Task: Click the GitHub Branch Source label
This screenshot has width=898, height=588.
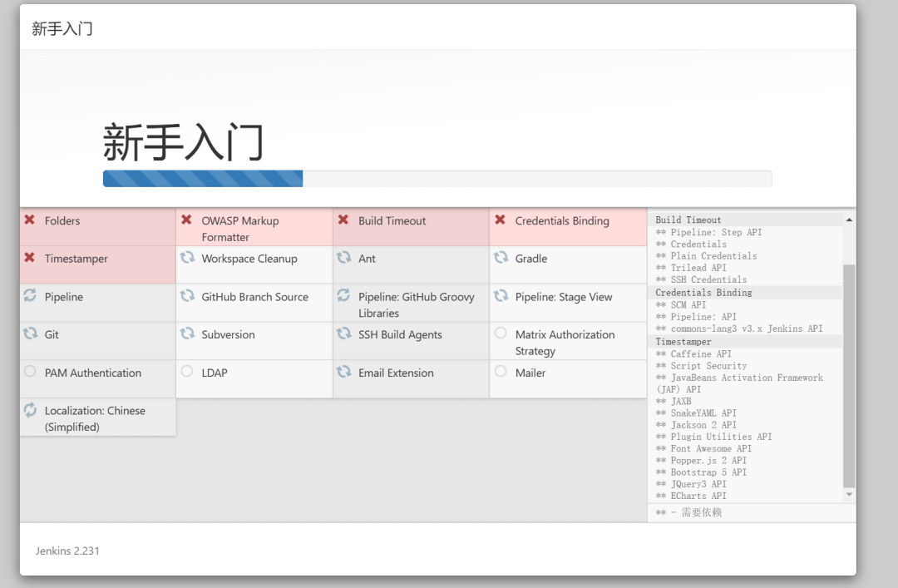Action: [x=255, y=297]
